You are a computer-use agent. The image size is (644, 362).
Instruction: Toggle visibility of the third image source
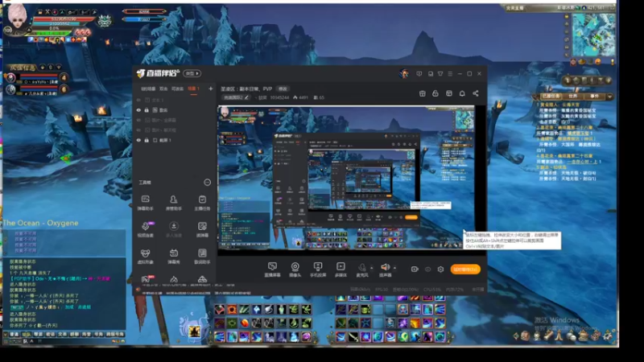tap(138, 120)
